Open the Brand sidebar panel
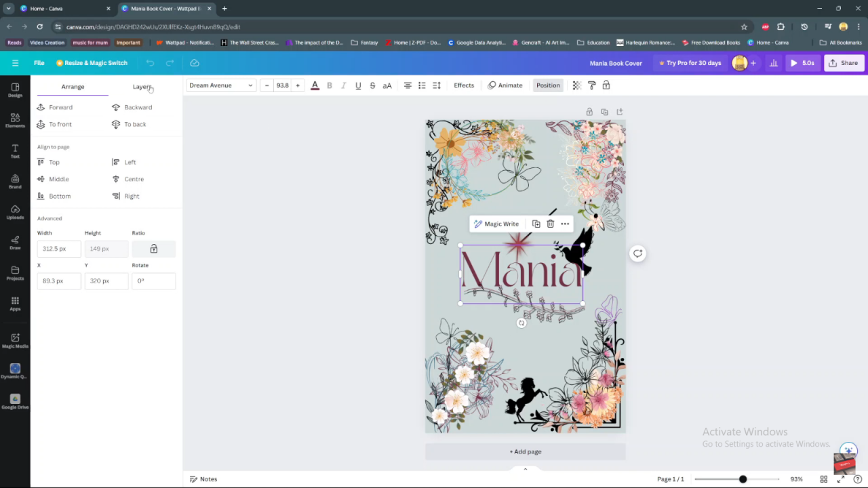This screenshot has width=868, height=488. [15, 182]
